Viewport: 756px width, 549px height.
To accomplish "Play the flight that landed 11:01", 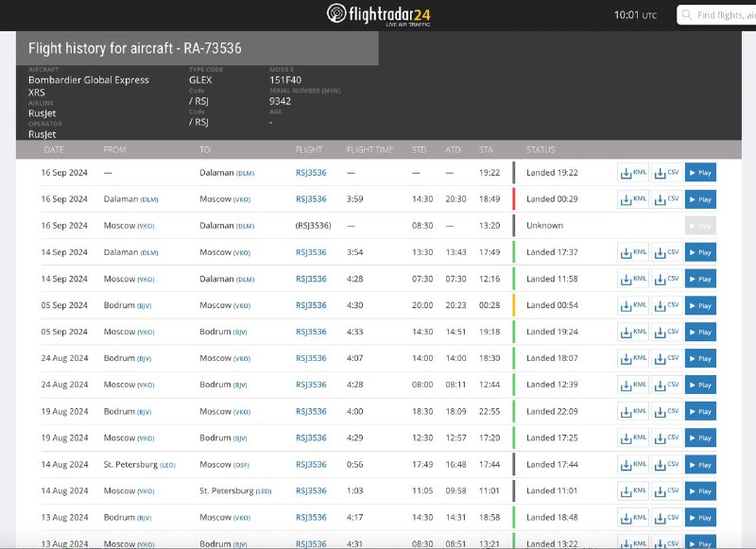I will click(x=700, y=491).
